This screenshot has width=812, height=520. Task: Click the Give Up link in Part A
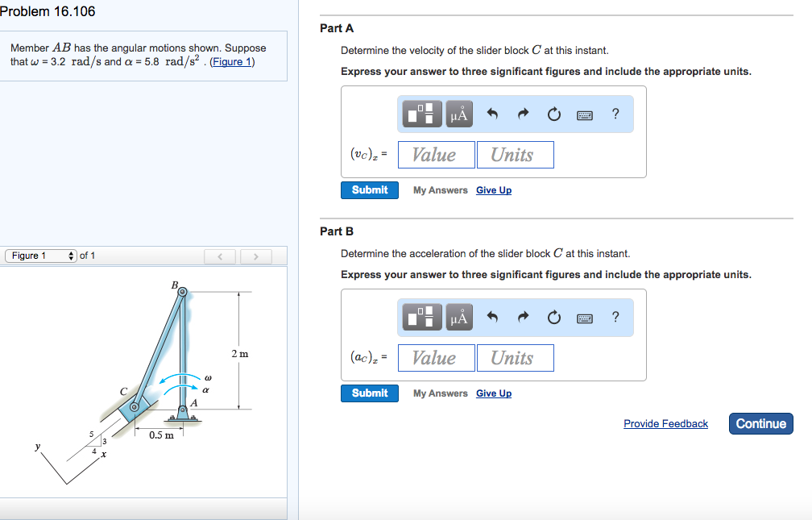[x=494, y=189]
